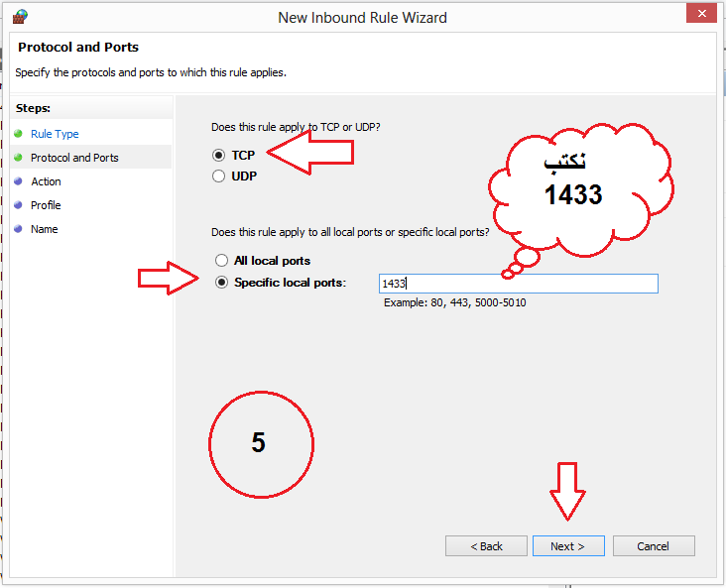Click the blue bullet beside Profile step
Image resolution: width=726 pixels, height=588 pixels.
(19, 205)
